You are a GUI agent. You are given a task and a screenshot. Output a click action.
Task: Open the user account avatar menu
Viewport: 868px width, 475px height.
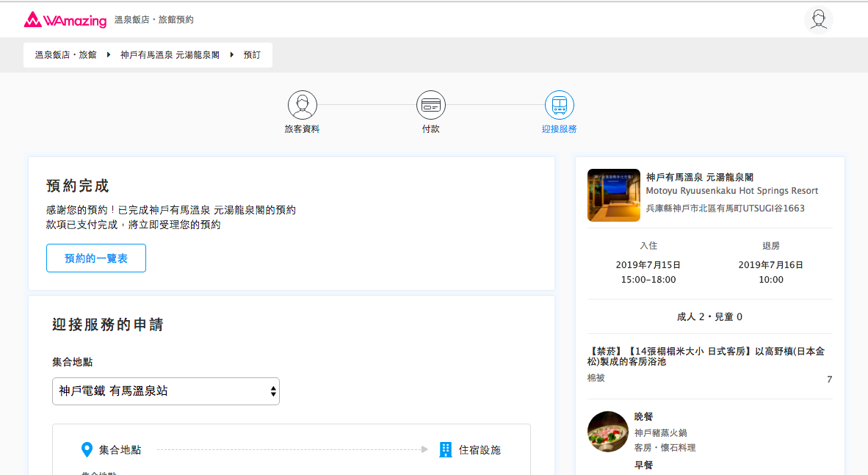pos(818,20)
